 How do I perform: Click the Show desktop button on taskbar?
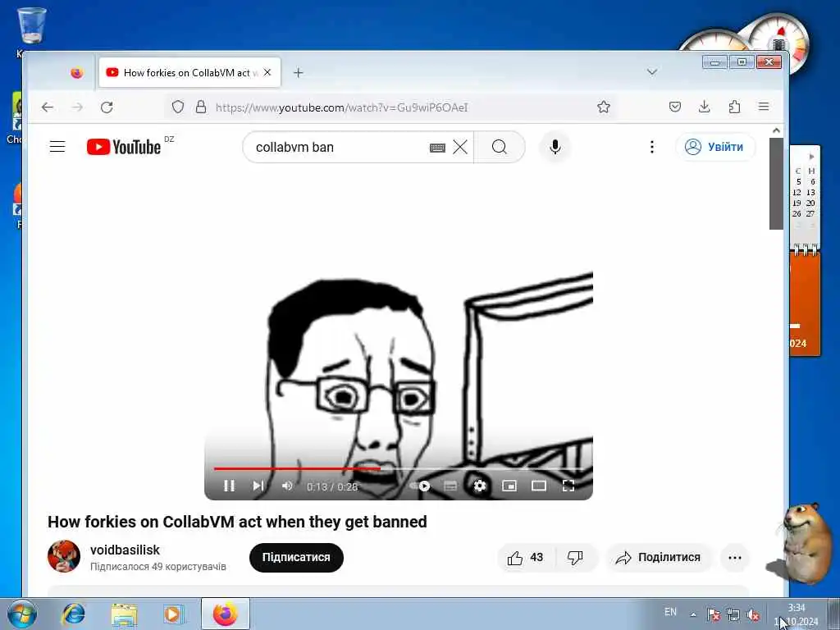(833, 614)
